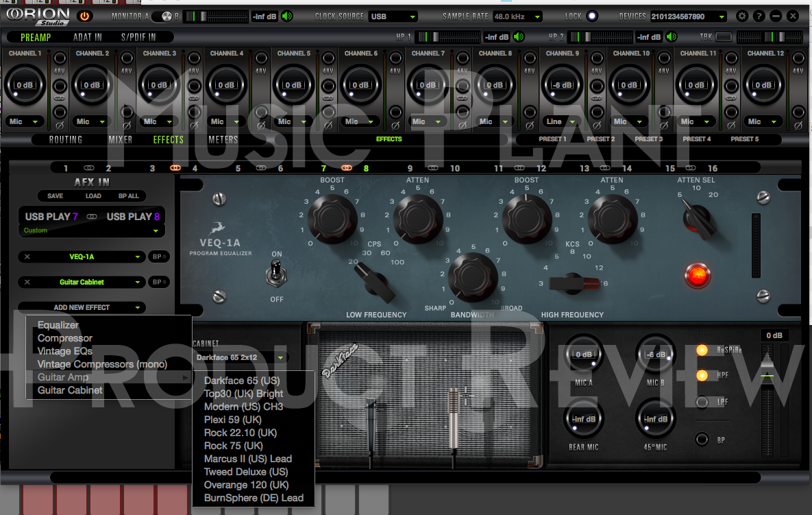This screenshot has width=812, height=515.
Task: Click the link icon between USB PLAY 7 and 8
Action: pos(92,217)
